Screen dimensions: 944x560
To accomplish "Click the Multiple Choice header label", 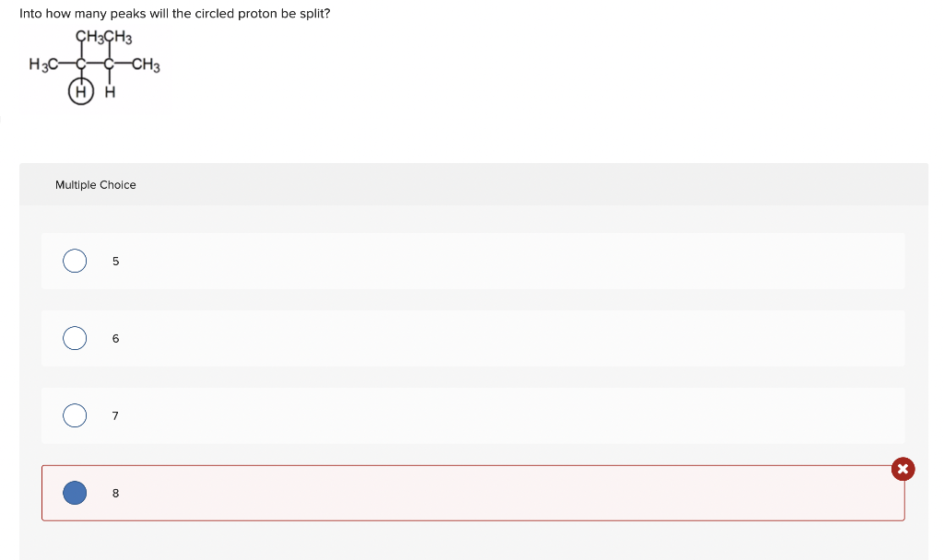I will coord(96,184).
